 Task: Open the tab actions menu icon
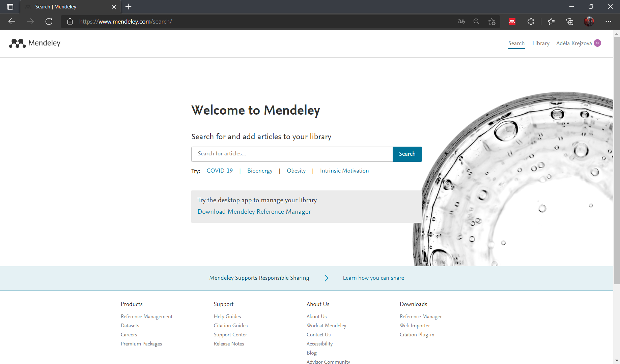10,7
